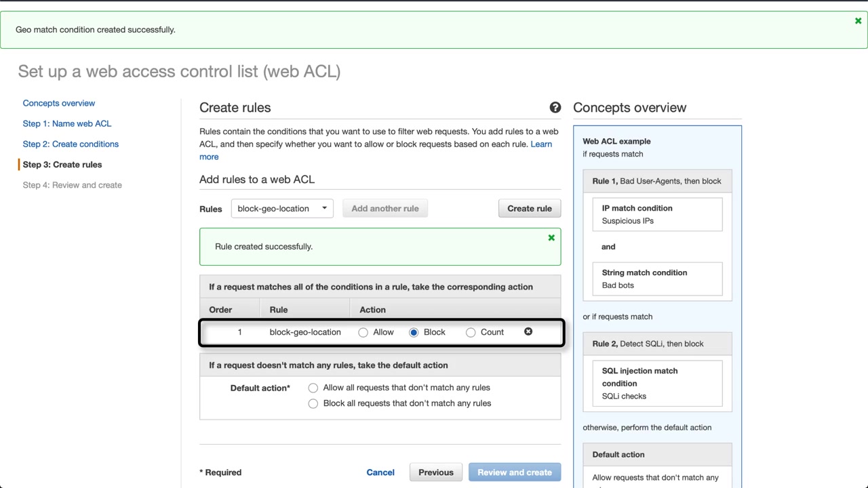Click the Create rule button
This screenshot has height=488, width=868.
529,209
